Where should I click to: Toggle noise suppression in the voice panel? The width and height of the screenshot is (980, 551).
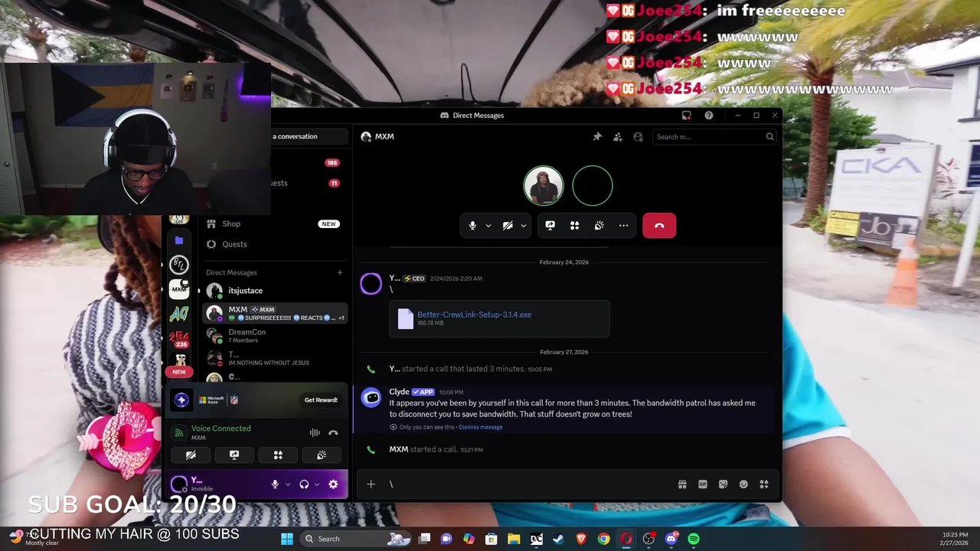coord(315,432)
